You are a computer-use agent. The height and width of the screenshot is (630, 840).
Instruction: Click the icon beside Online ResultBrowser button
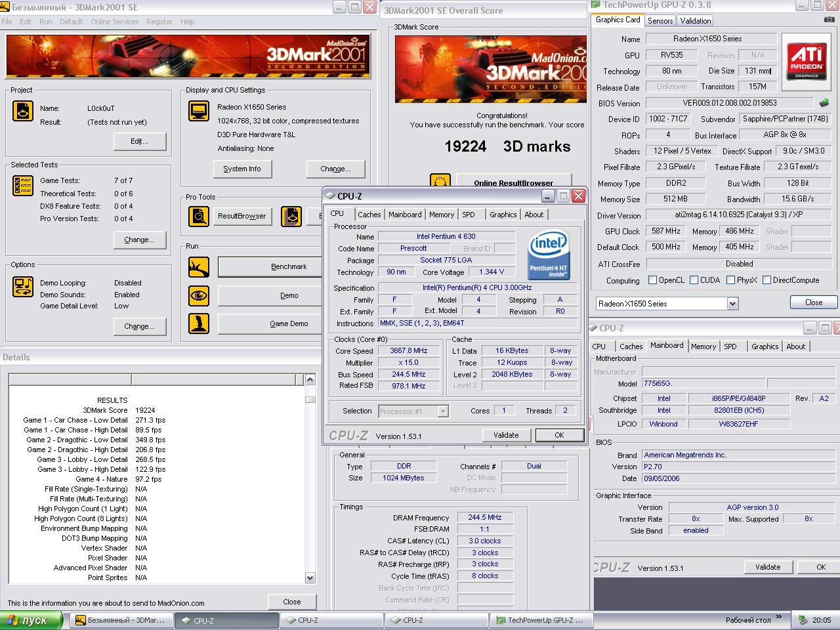(440, 180)
